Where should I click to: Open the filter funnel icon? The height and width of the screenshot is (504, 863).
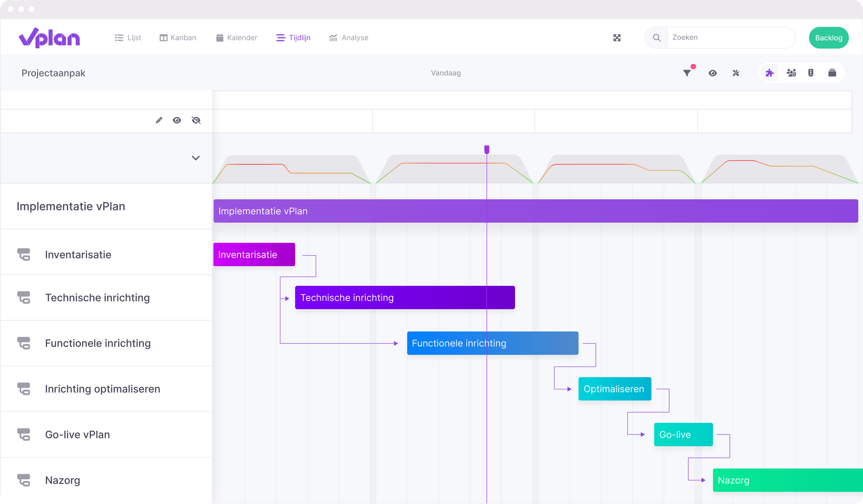[x=687, y=73]
